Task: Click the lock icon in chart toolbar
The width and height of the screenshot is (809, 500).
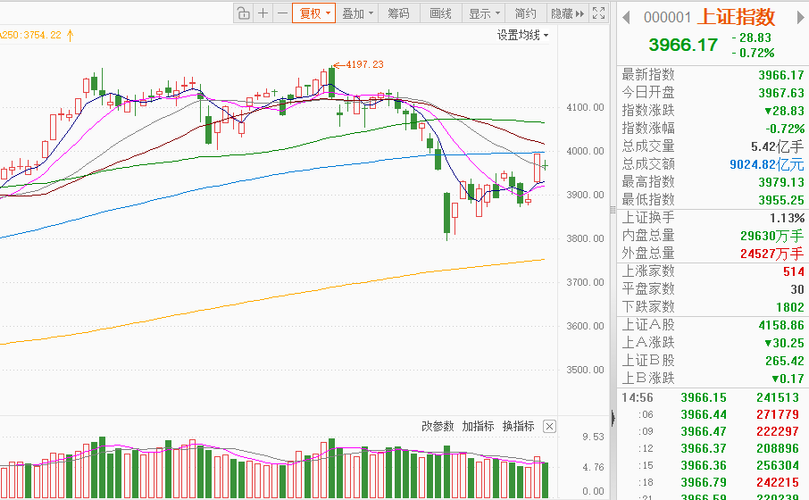Action: tap(243, 13)
